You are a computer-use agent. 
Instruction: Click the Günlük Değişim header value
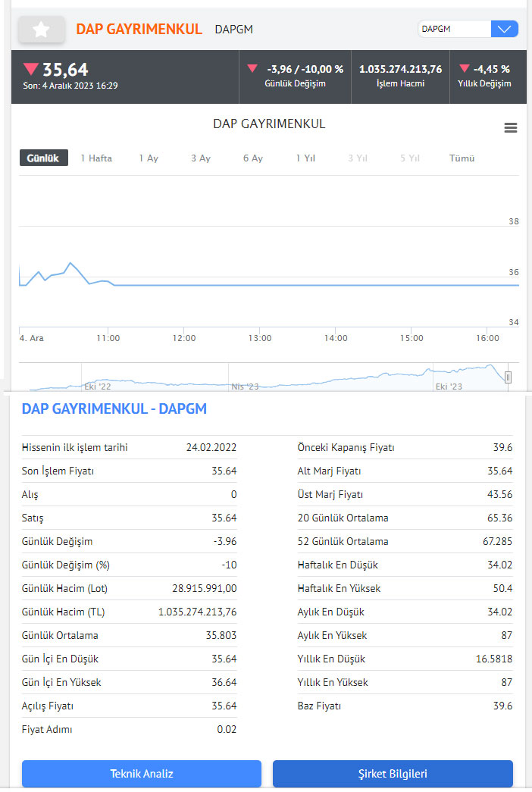305,69
